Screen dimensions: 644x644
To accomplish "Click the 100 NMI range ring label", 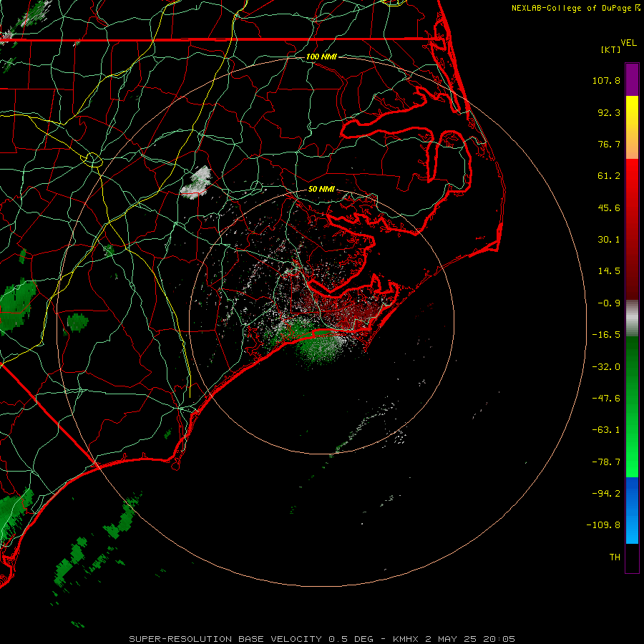I will pyautogui.click(x=321, y=57).
